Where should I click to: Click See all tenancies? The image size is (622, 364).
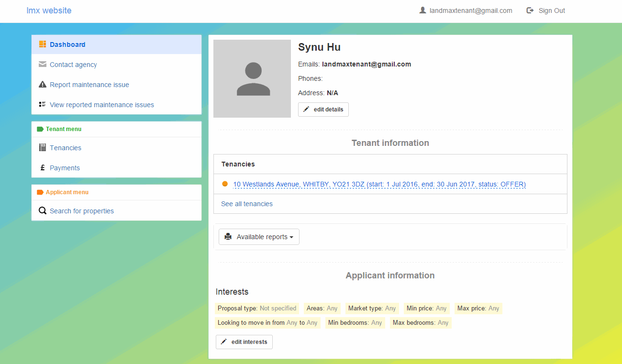(x=246, y=203)
